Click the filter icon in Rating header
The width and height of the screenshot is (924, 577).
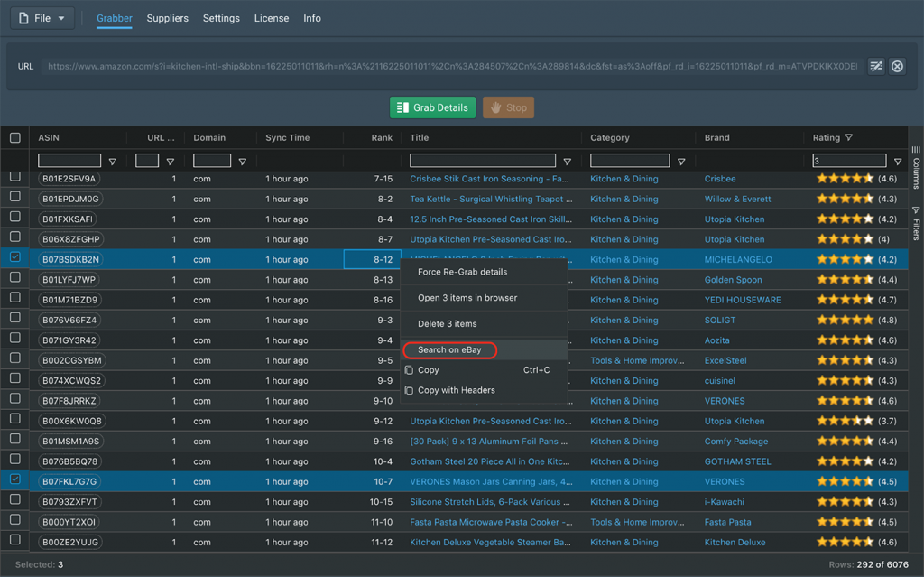[x=849, y=138]
